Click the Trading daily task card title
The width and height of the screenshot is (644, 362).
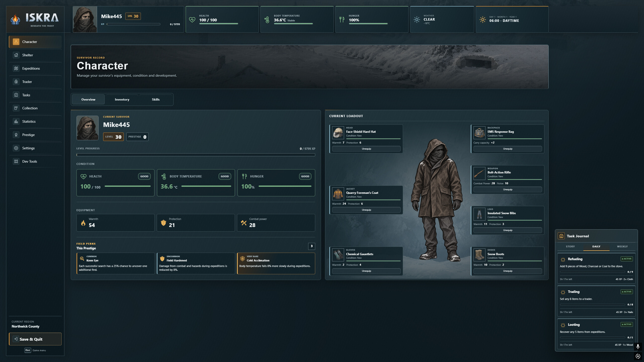coord(574,292)
